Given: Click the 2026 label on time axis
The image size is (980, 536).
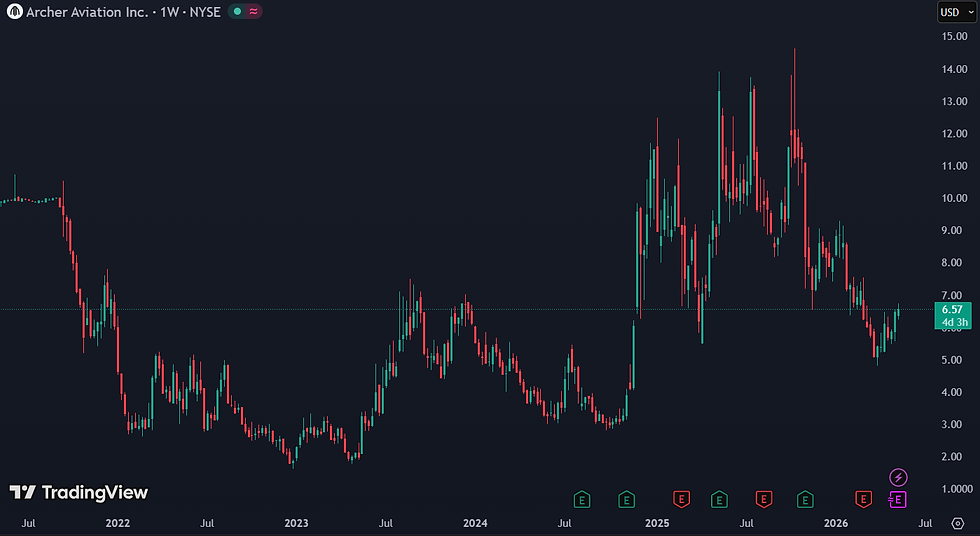Looking at the screenshot, I should coord(836,523).
